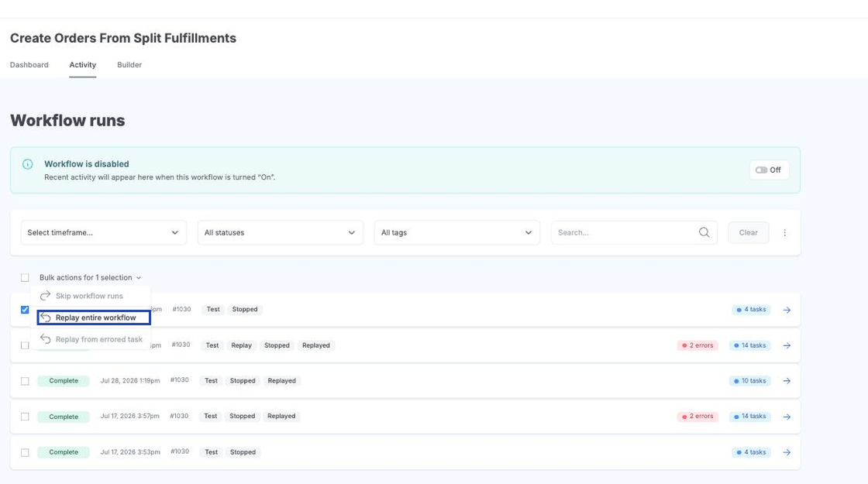
Task: Switch to the Builder tab
Action: [129, 65]
